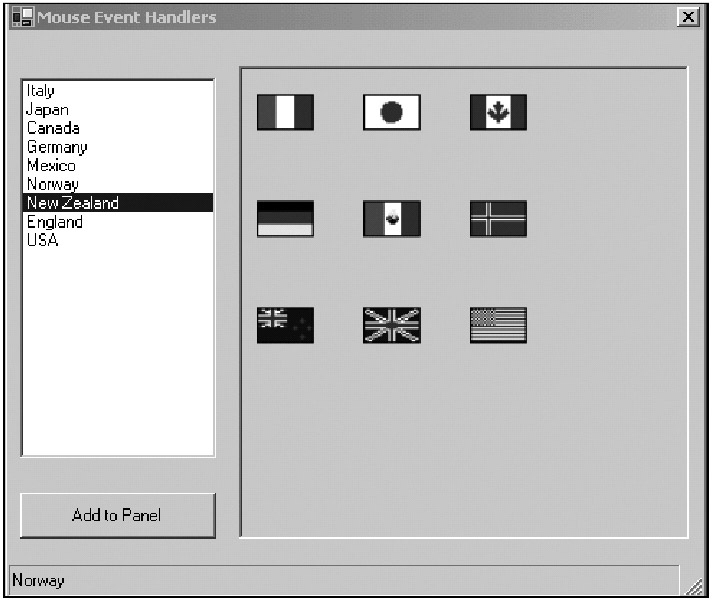This screenshot has width=712, height=601.
Task: Select Germany in the country list
Action: (57, 147)
